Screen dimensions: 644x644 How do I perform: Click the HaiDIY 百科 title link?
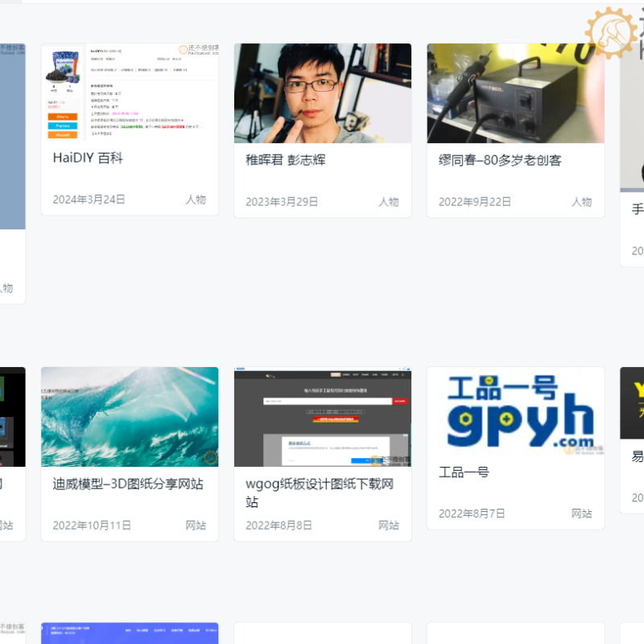(88, 158)
